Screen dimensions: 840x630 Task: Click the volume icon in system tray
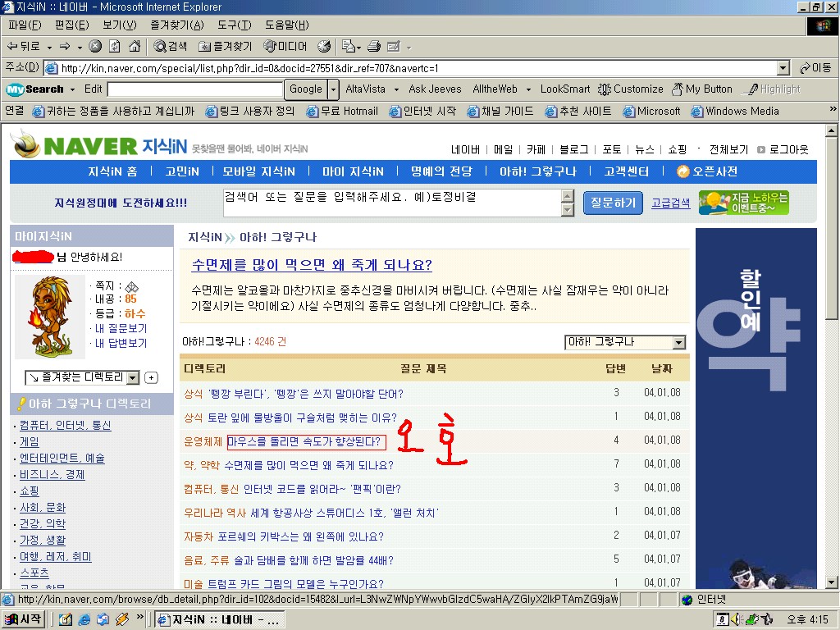[x=737, y=619]
